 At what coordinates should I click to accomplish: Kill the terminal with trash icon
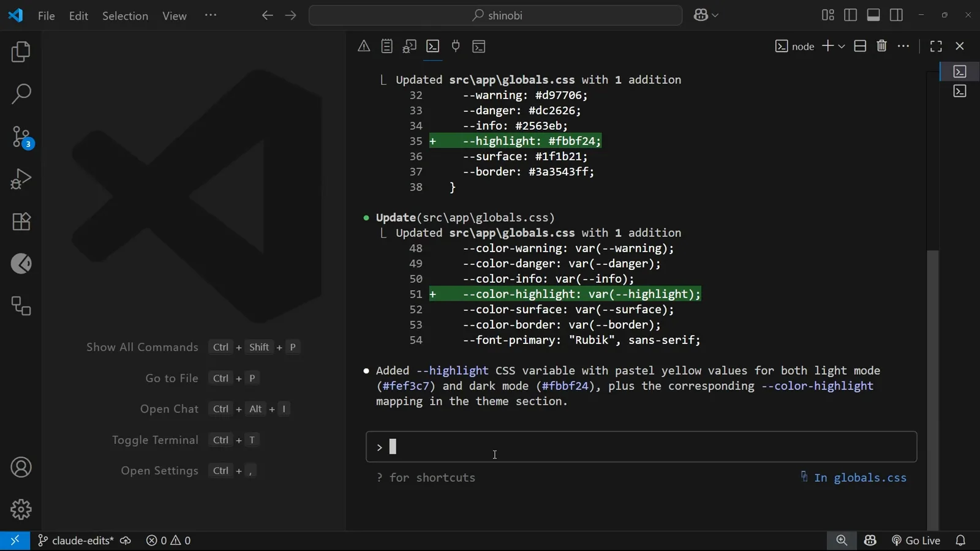pyautogui.click(x=882, y=46)
